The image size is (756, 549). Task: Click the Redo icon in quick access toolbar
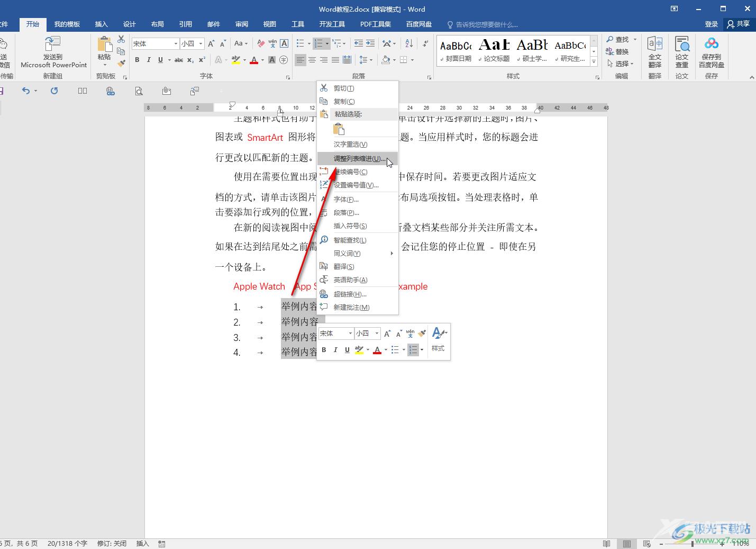pyautogui.click(x=54, y=91)
